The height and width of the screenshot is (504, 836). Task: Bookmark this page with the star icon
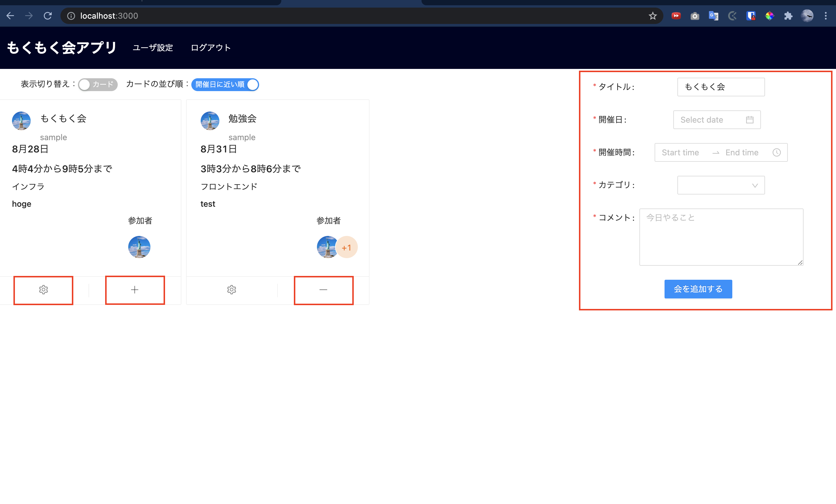click(653, 16)
